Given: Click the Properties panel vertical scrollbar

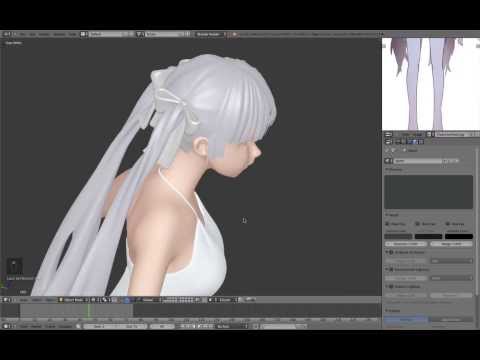Looking at the screenshot, I should point(477,222).
